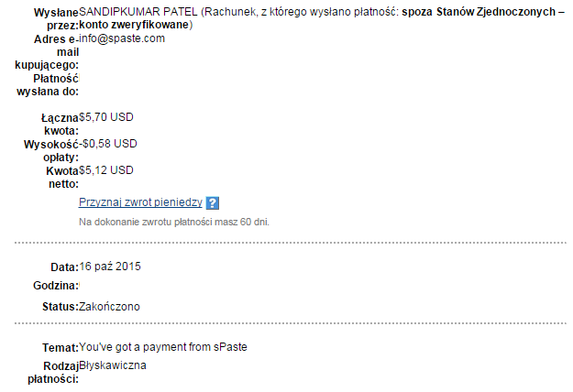Click the 'Rodzaj płatności:' label

(53, 373)
